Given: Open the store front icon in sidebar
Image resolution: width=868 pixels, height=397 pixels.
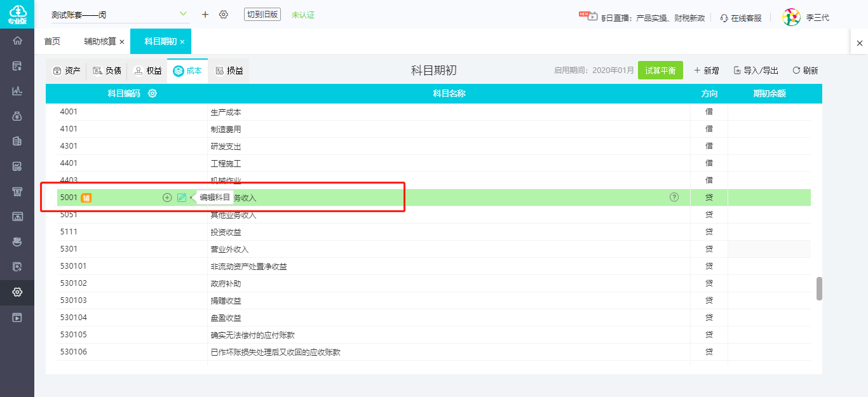Looking at the screenshot, I should point(17,191).
